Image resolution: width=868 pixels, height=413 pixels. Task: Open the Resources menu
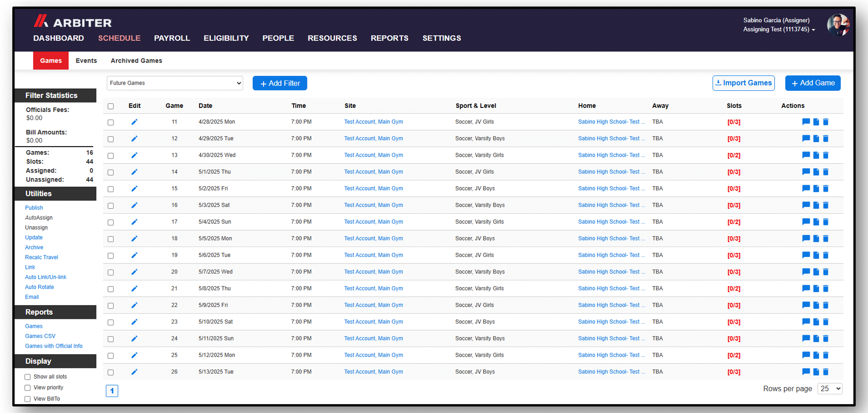point(332,38)
